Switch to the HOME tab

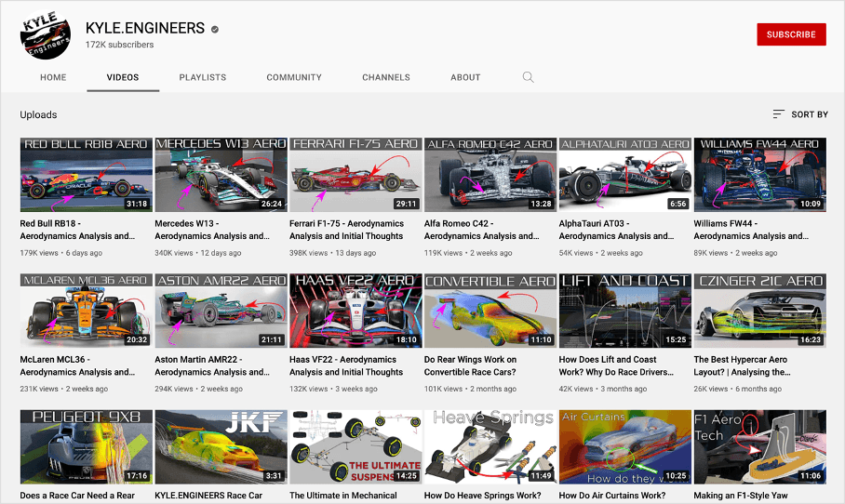pyautogui.click(x=53, y=77)
